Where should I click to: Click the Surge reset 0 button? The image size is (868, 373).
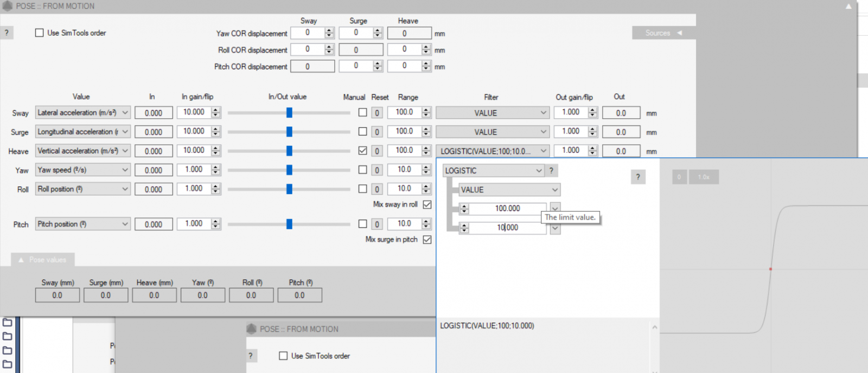377,132
